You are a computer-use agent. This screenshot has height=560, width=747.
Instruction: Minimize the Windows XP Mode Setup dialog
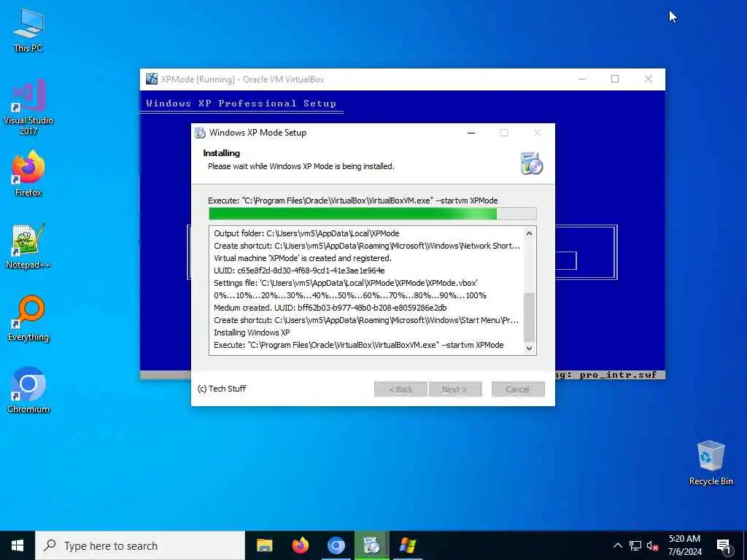tap(471, 133)
